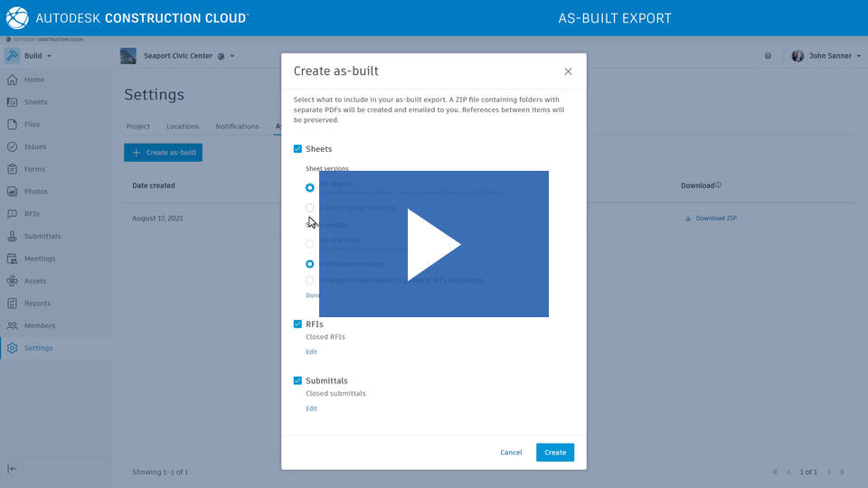Viewport: 868px width, 488px height.
Task: Click the help question mark icon
Action: 768,56
